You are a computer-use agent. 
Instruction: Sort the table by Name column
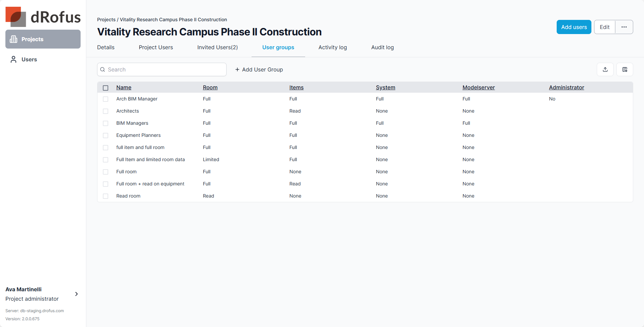tap(124, 87)
